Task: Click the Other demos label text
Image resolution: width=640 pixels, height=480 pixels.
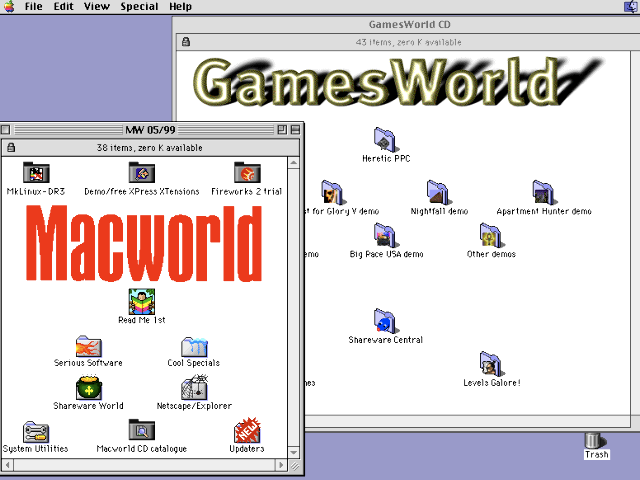Action: point(491,254)
